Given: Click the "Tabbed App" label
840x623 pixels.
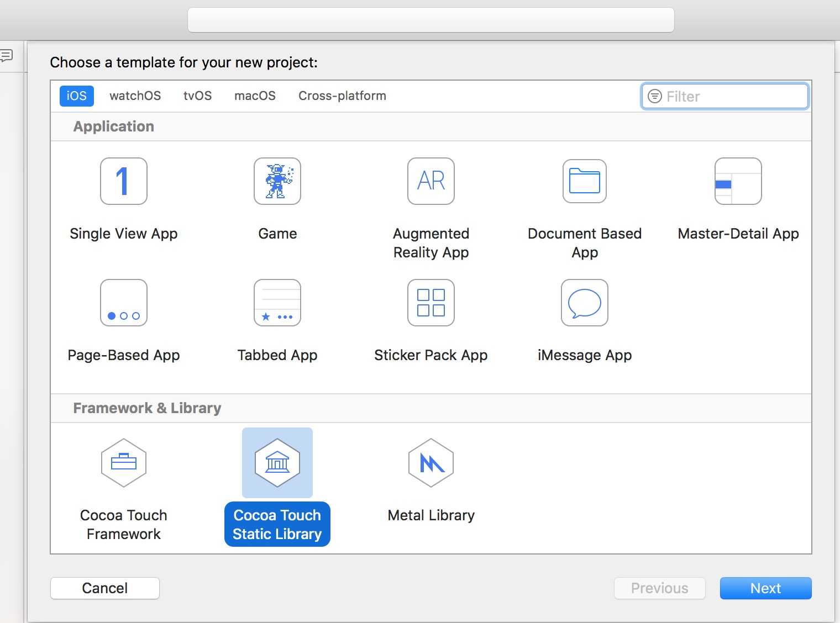Looking at the screenshot, I should point(277,355).
